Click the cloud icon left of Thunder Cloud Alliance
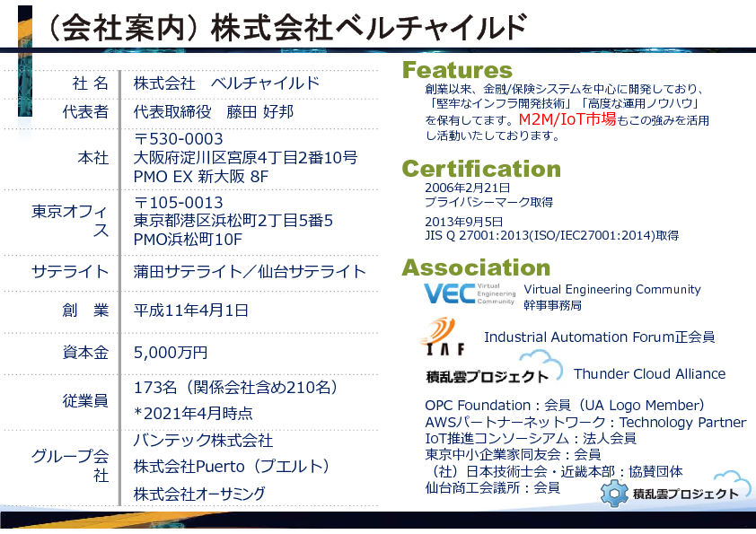756x534 pixels. (x=546, y=365)
